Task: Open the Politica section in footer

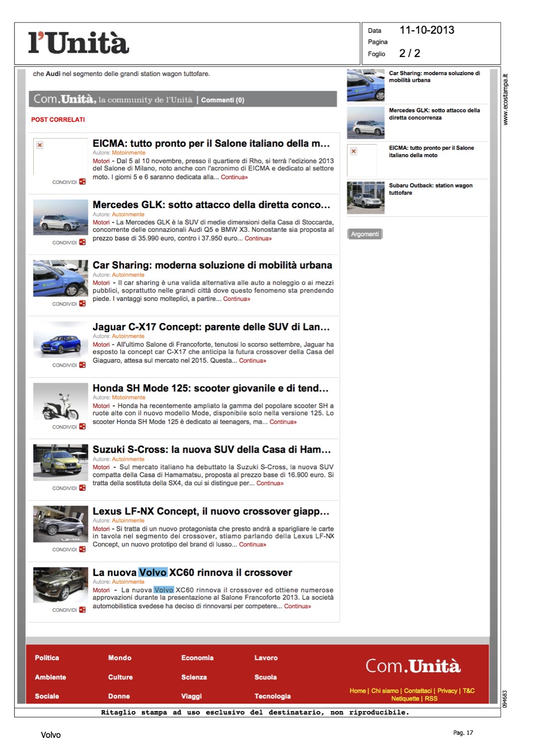Action: pyautogui.click(x=47, y=658)
